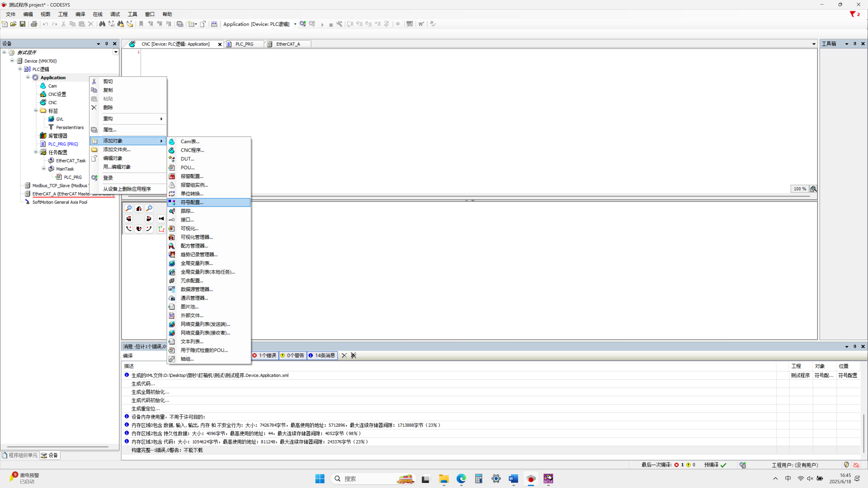
Task: Click the zoom magnifier icon beside 100 %
Action: pos(814,189)
